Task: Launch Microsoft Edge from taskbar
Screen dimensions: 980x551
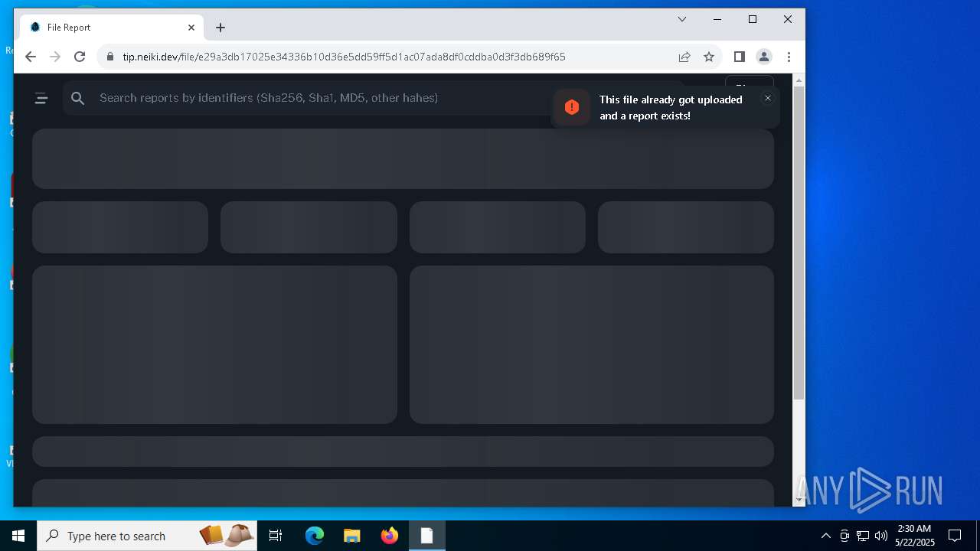Action: point(315,536)
